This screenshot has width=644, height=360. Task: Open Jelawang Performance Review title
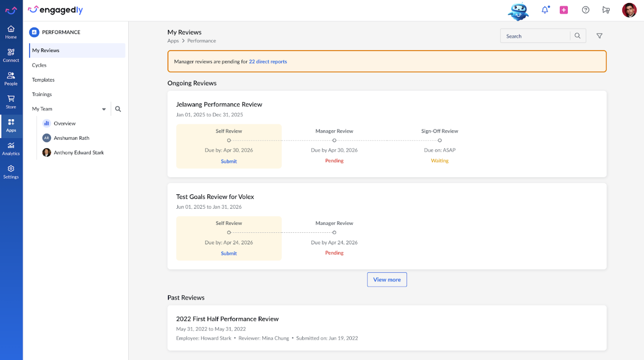(x=219, y=104)
